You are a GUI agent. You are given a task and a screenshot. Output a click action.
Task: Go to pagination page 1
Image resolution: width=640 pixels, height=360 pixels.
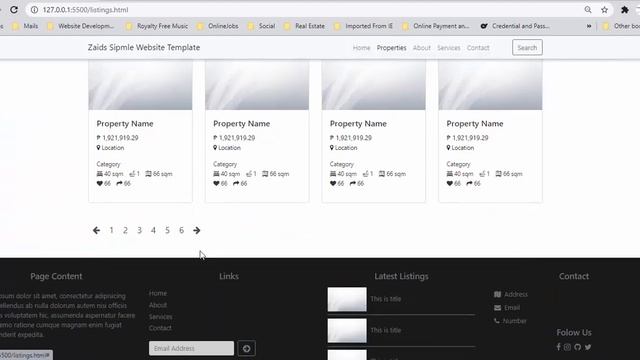(x=111, y=230)
